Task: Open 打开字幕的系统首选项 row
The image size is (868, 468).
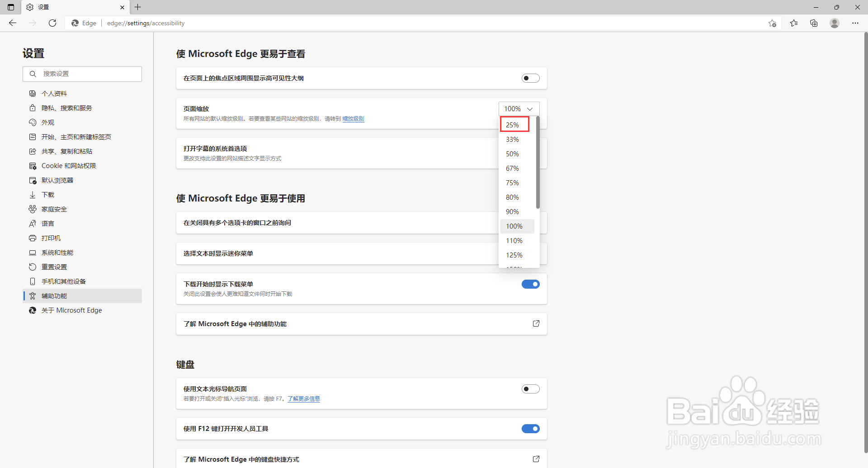Action: click(x=362, y=153)
